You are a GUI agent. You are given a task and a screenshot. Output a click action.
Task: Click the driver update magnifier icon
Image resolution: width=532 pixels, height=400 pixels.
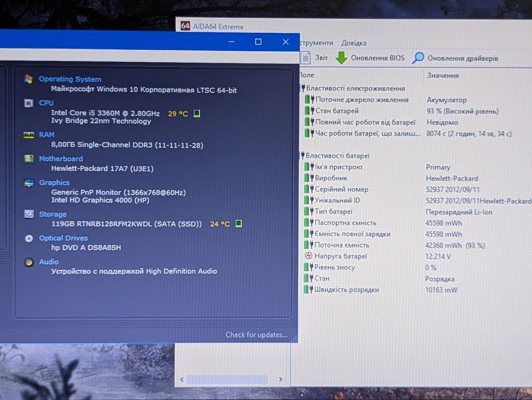[x=418, y=58]
